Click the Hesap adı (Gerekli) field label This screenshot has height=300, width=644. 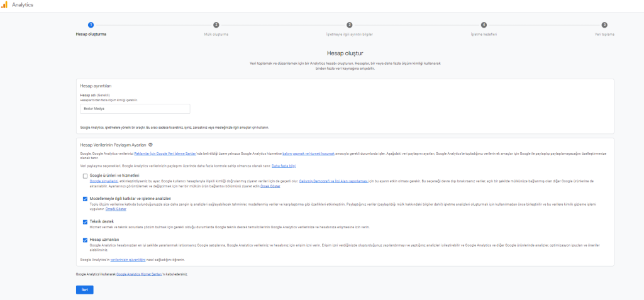(95, 96)
